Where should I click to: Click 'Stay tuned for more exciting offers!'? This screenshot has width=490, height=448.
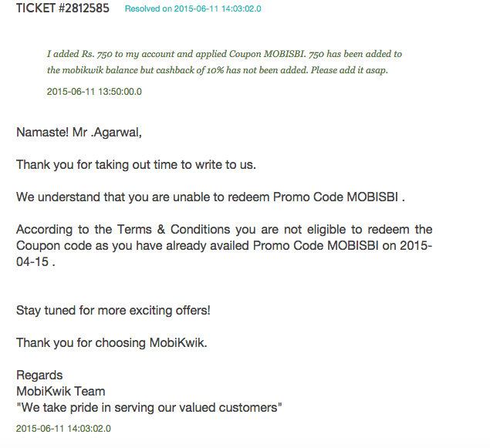click(113, 310)
